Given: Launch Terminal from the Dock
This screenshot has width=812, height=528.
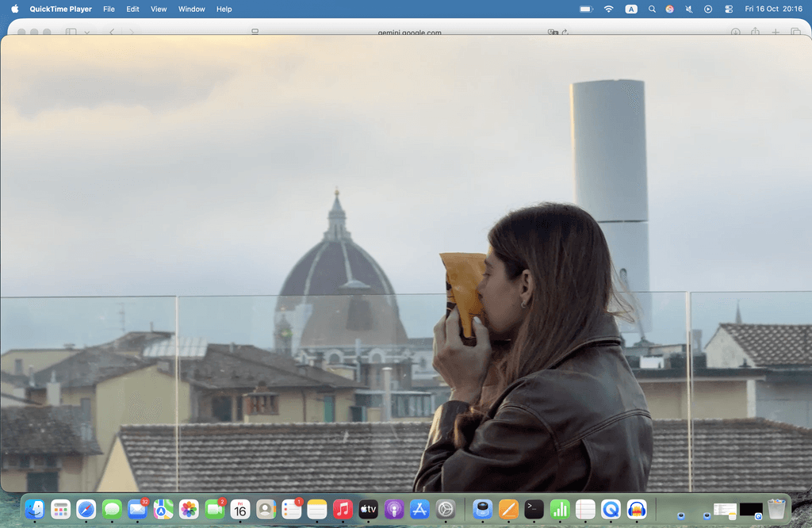Looking at the screenshot, I should click(534, 509).
